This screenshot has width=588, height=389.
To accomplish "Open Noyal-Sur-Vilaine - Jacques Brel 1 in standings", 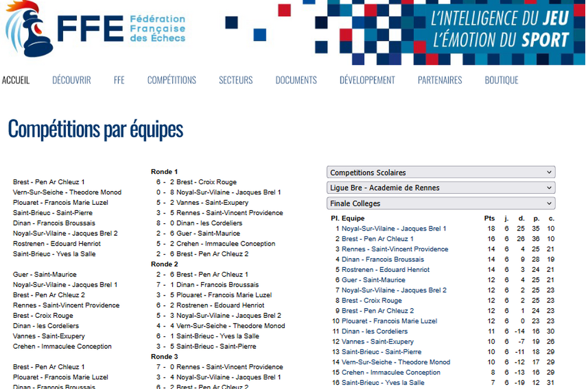I will pos(394,229).
